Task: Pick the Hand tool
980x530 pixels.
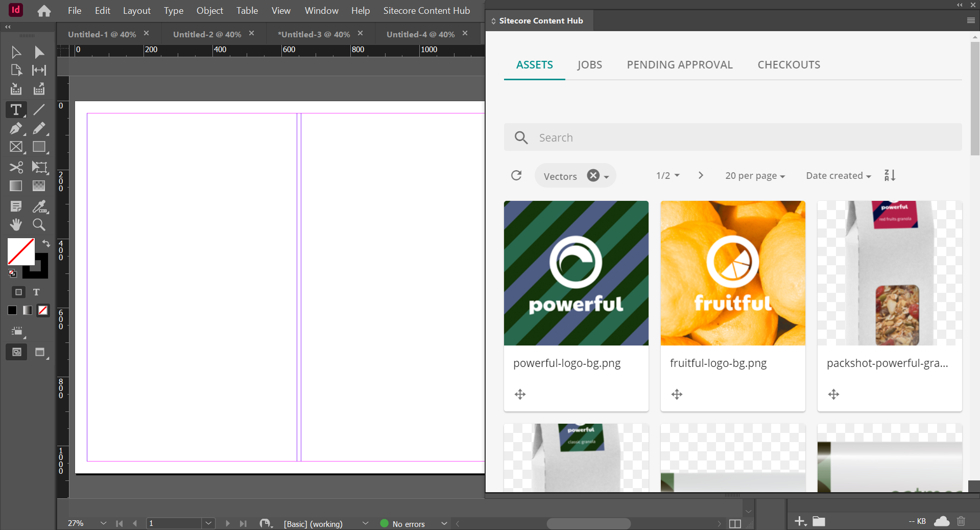Action: [x=16, y=225]
